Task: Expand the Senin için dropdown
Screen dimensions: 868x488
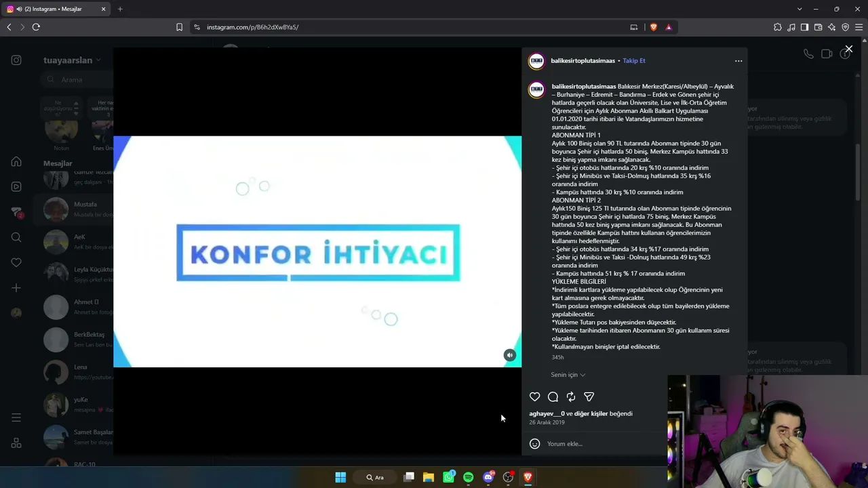Action: [568, 375]
